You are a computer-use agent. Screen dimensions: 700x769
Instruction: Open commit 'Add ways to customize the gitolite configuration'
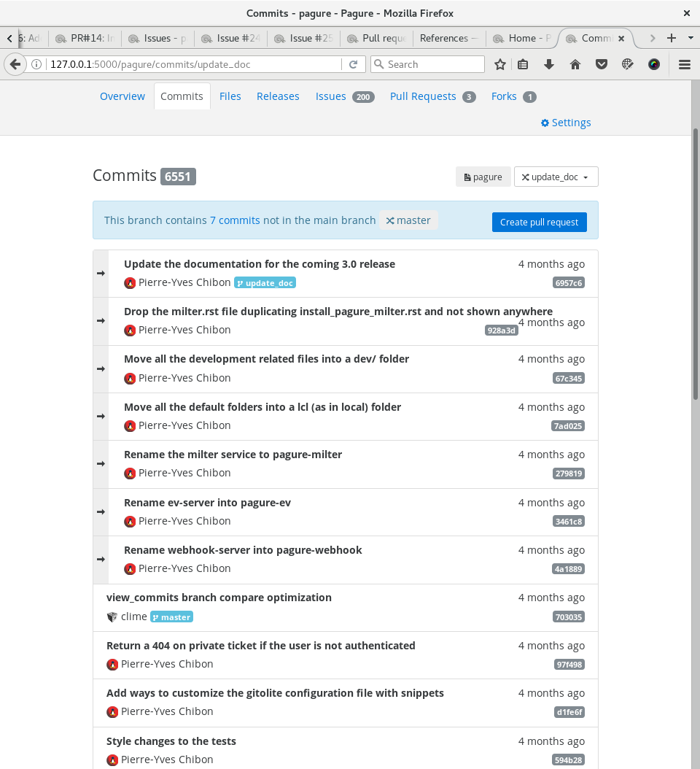tap(275, 693)
